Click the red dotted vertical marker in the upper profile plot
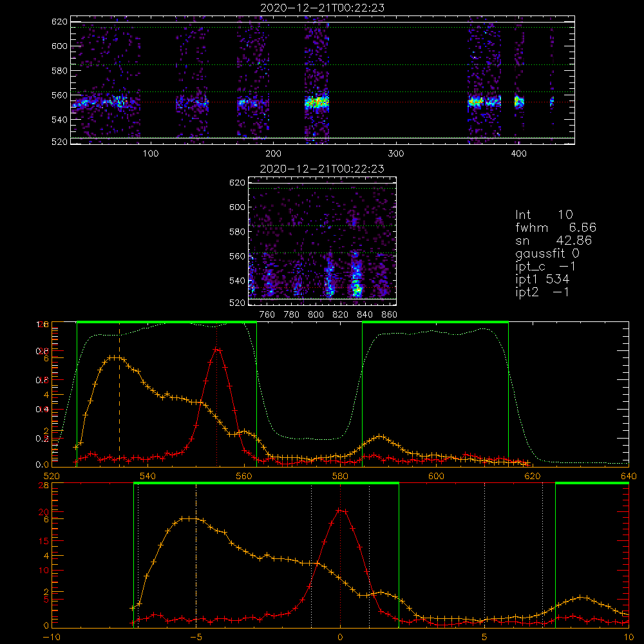Image resolution: width=644 pixels, height=644 pixels. click(x=217, y=394)
